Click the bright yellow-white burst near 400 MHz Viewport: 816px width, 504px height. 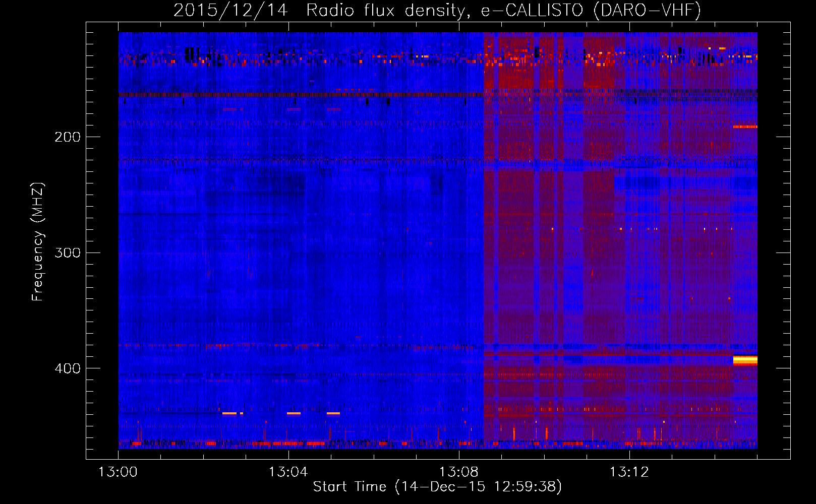[745, 360]
